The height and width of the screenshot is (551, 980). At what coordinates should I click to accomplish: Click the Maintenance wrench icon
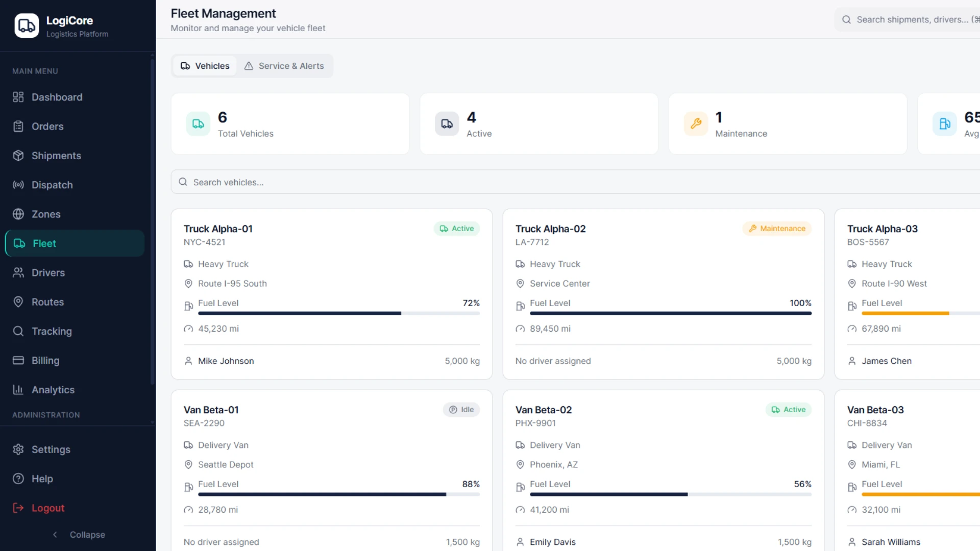696,124
